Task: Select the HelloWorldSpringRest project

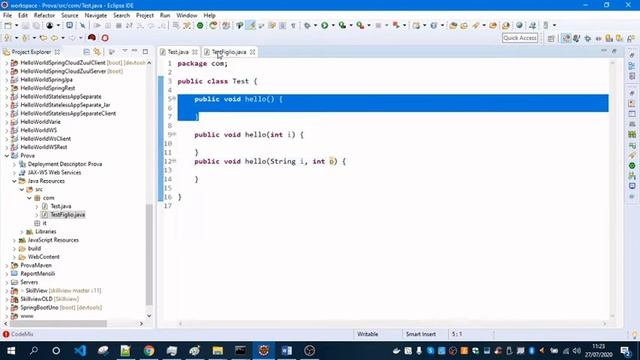Action: pyautogui.click(x=48, y=88)
